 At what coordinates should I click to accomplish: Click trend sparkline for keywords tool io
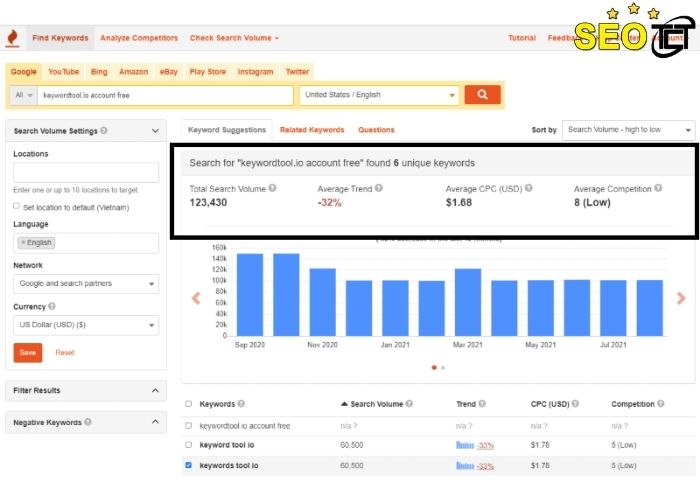[x=465, y=465]
